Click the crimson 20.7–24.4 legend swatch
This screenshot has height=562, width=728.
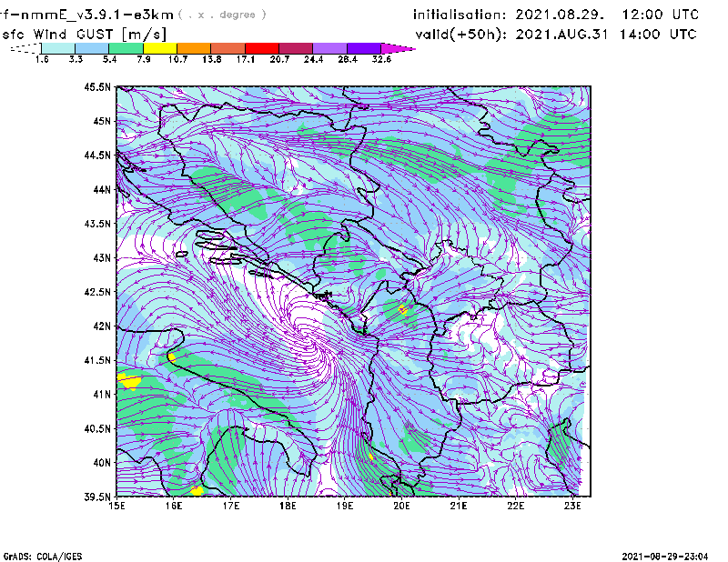(296, 48)
